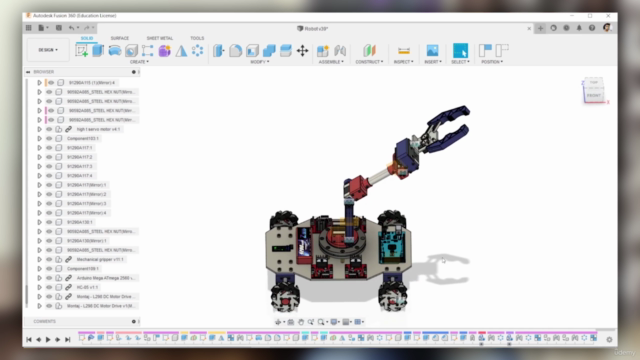Viewport: 640px width, 360px height.
Task: Click the ViewCube Front face
Action: pos(593,96)
